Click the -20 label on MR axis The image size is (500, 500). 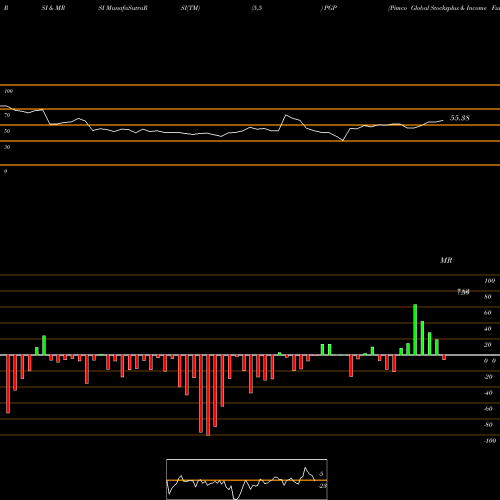point(488,377)
